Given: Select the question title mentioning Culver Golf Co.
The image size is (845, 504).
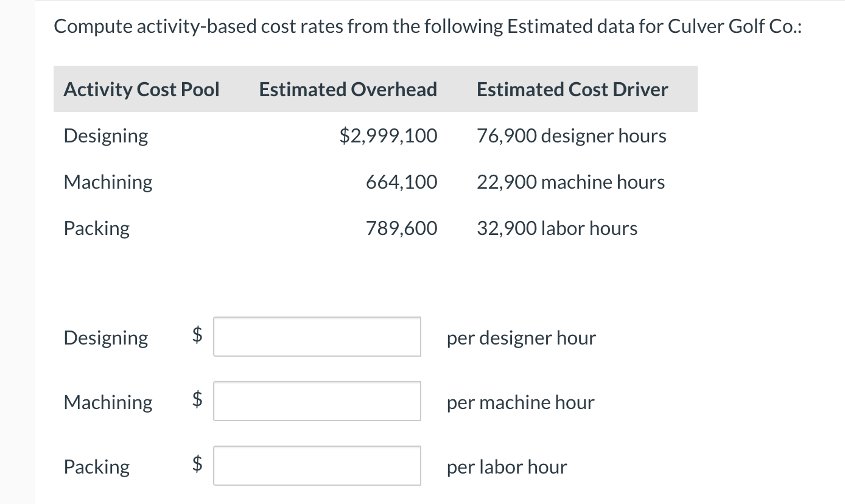Looking at the screenshot, I should click(427, 26).
